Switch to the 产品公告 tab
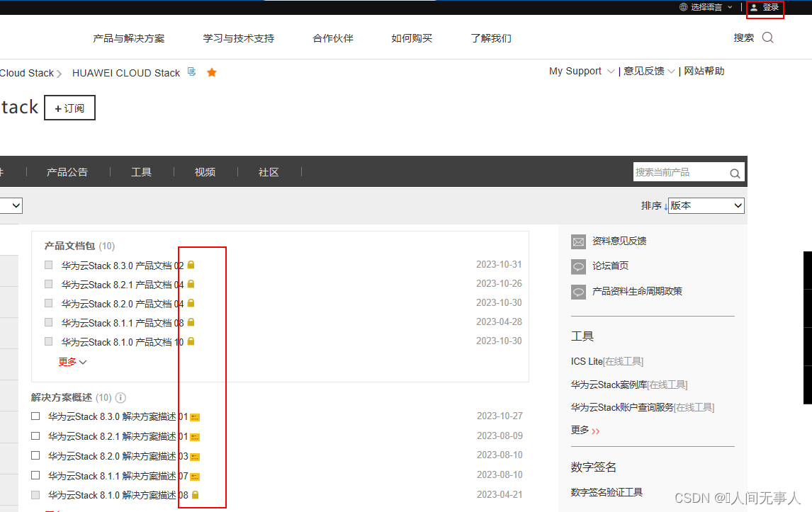Viewport: 812px width, 512px height. click(x=67, y=172)
